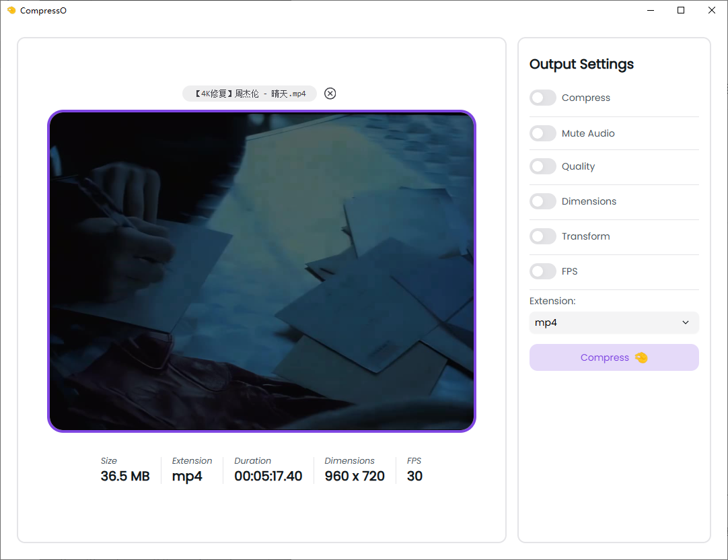Viewport: 728px width, 560px height.
Task: Click the FPS value 30 below the video
Action: coord(414,477)
